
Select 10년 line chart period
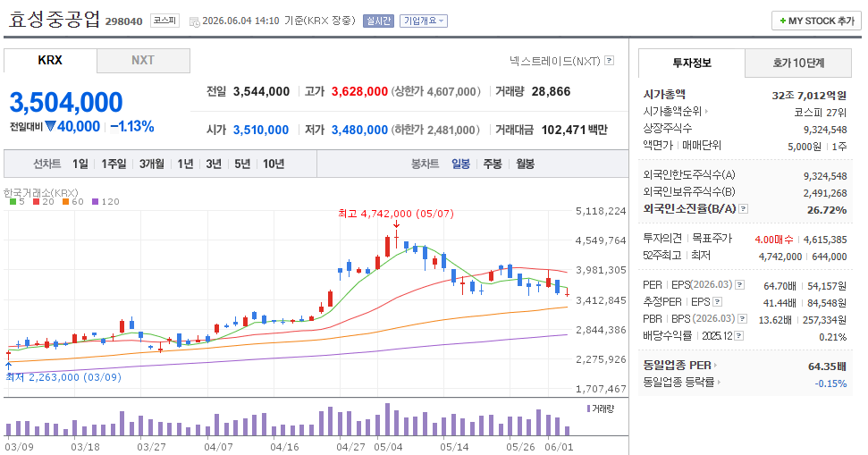click(x=274, y=164)
